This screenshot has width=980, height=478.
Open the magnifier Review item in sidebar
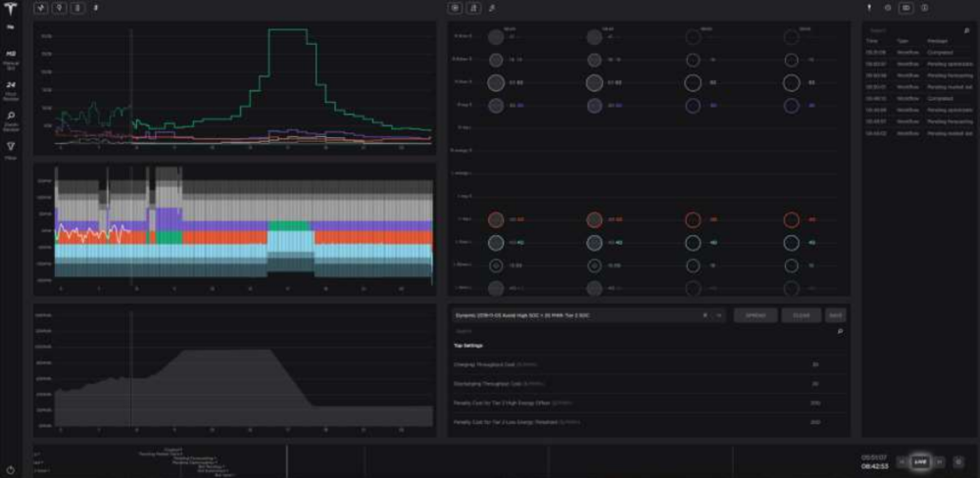point(12,119)
